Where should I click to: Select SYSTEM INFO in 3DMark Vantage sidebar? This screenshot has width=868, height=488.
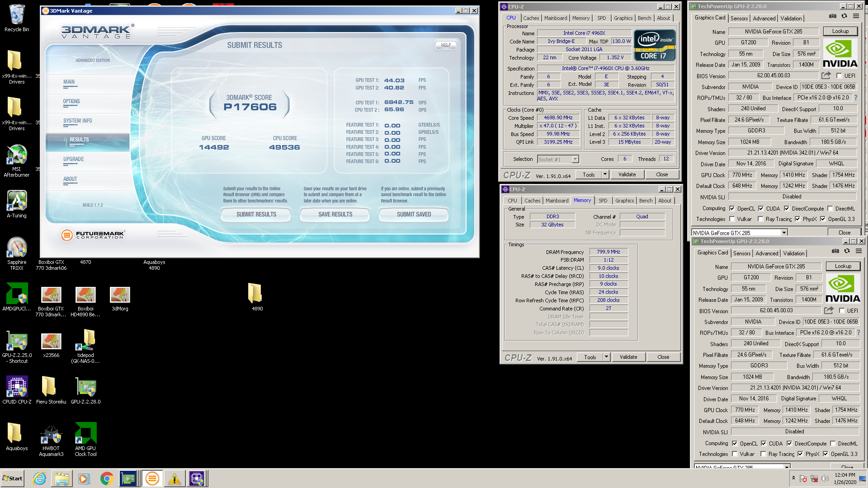click(78, 121)
